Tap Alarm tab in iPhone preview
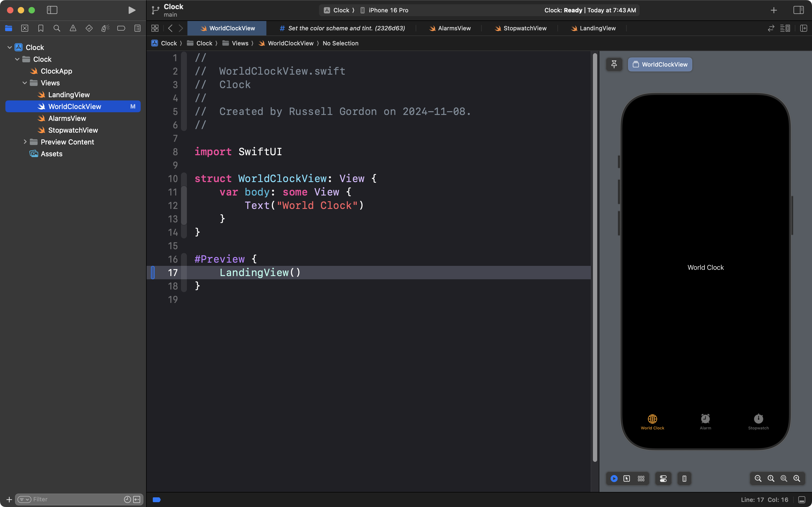The height and width of the screenshot is (507, 812). 705,422
